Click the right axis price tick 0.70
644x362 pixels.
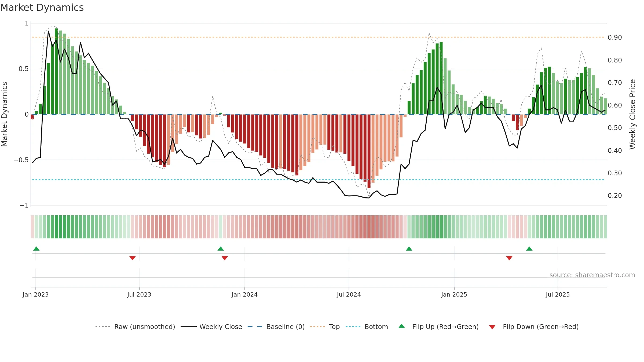pos(615,83)
